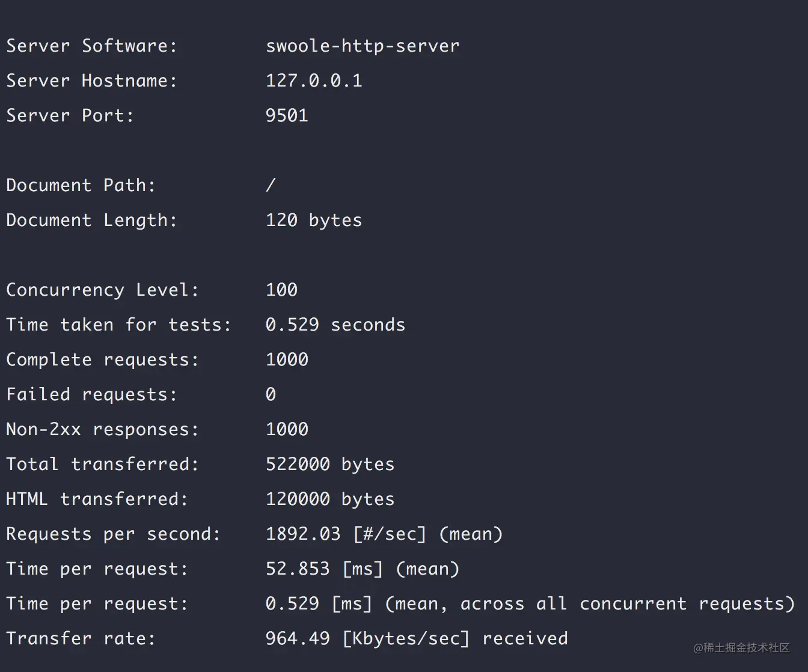Select '0.529 [ms] (mean, across all concurrent requests)'
808x672 pixels.
click(530, 603)
